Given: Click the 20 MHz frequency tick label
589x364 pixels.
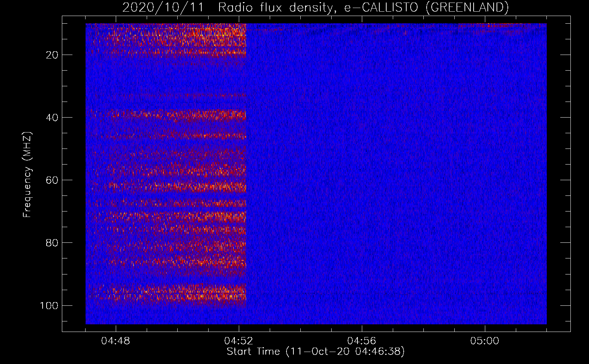Looking at the screenshot, I should point(52,55).
